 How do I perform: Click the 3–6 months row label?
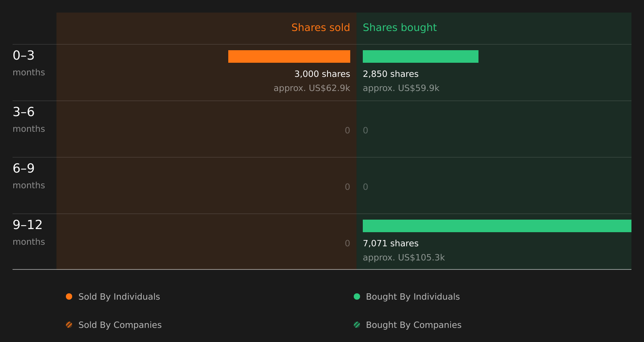coord(29,120)
